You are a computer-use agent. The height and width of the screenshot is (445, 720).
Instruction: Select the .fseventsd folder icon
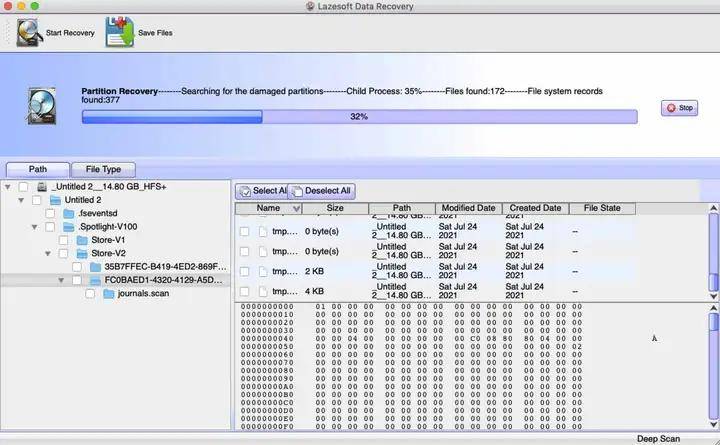[69, 214]
